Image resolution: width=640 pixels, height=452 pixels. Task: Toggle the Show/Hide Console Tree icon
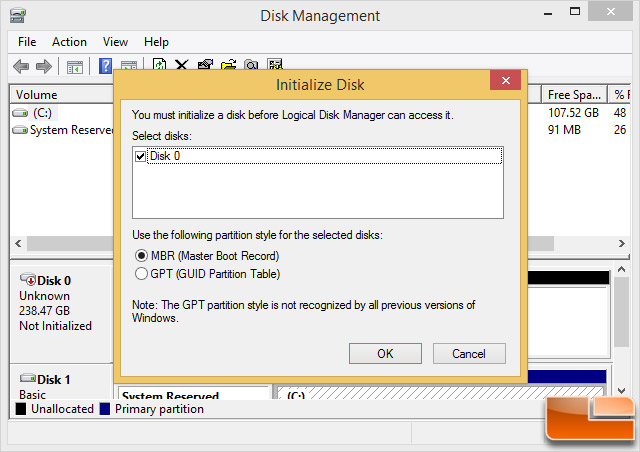75,67
